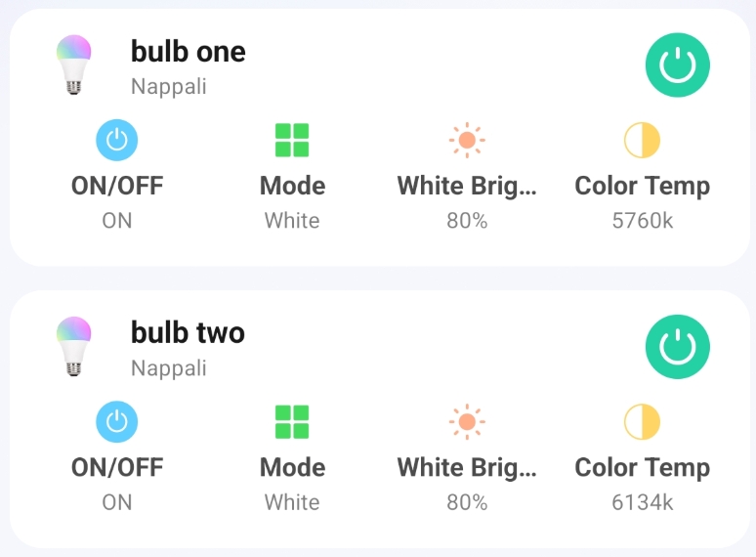Toggle bulb two green power button
The width and height of the screenshot is (756, 557).
[x=678, y=347]
